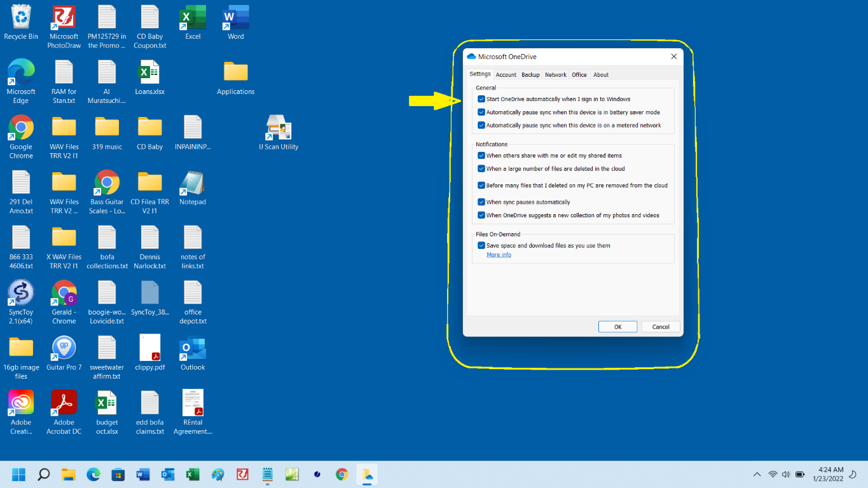
Task: Click the focus assist moon icon
Action: (x=853, y=475)
